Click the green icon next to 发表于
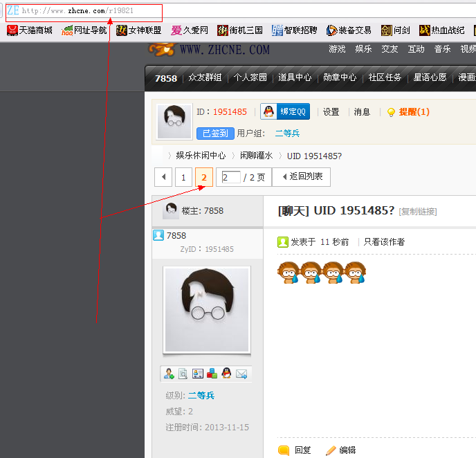The width and height of the screenshot is (476, 458). click(282, 242)
